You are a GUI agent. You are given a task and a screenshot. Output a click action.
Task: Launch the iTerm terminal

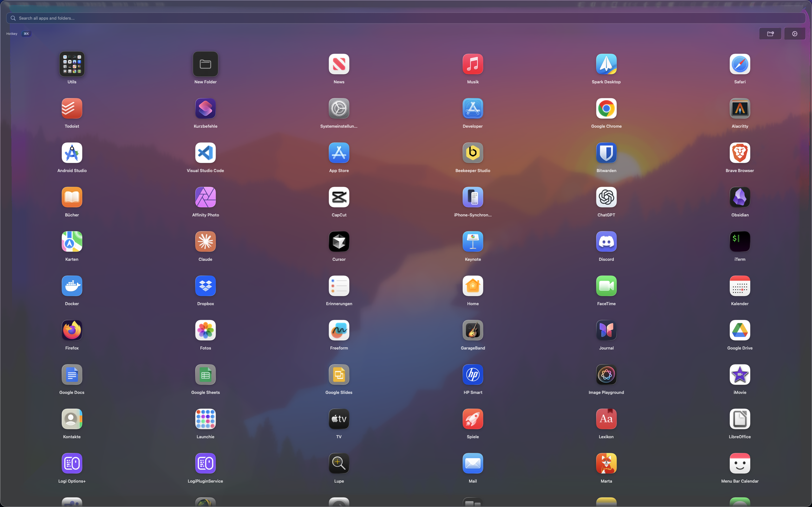[x=740, y=241]
